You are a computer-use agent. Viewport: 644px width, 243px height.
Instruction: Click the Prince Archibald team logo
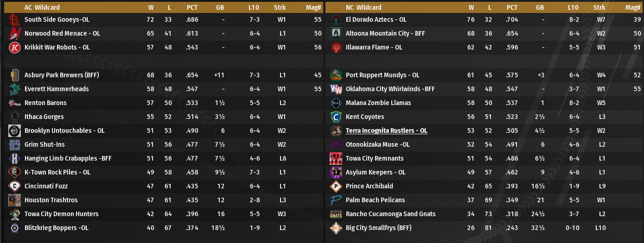point(336,187)
